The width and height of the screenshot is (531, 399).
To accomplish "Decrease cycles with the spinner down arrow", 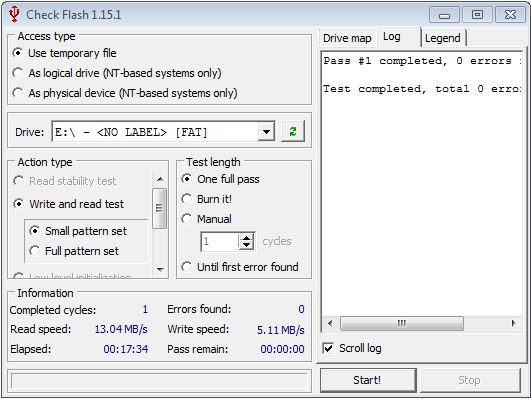I will click(247, 246).
